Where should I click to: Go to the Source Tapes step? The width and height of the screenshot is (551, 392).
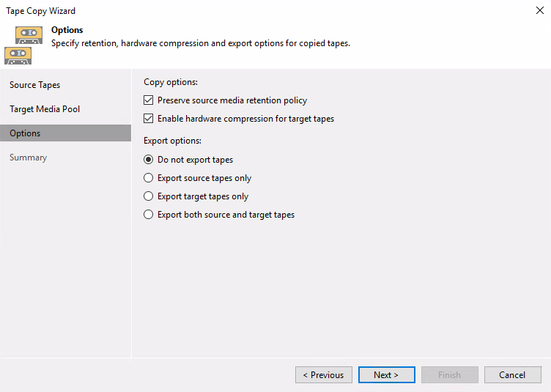click(x=34, y=85)
